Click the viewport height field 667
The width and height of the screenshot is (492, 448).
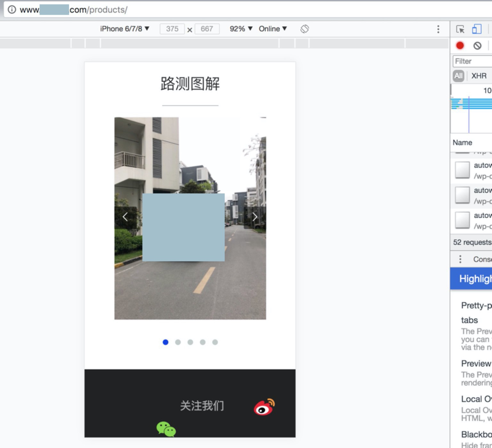tap(207, 29)
